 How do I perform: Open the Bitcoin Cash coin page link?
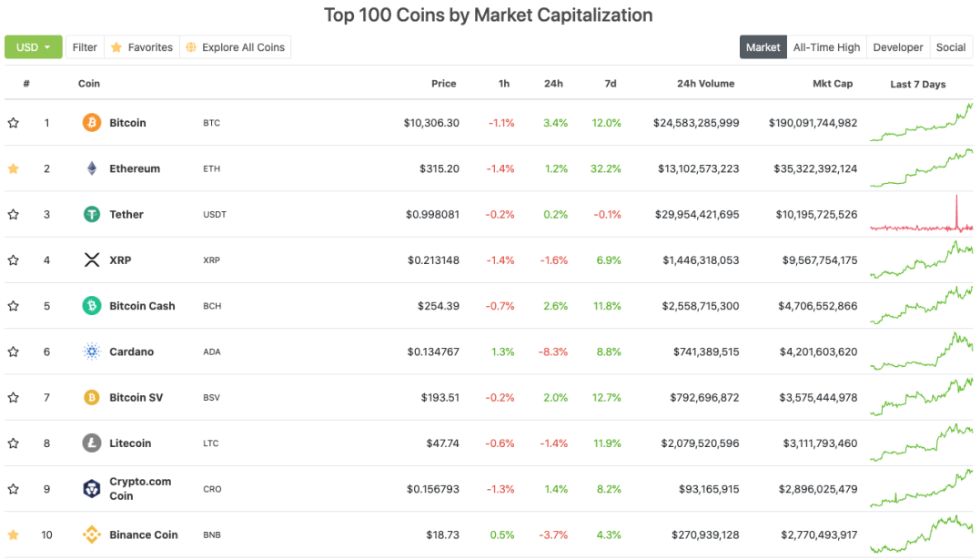[x=142, y=306]
